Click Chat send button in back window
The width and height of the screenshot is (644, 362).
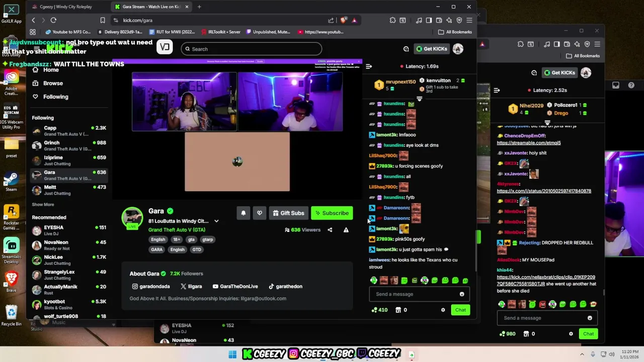point(588,334)
